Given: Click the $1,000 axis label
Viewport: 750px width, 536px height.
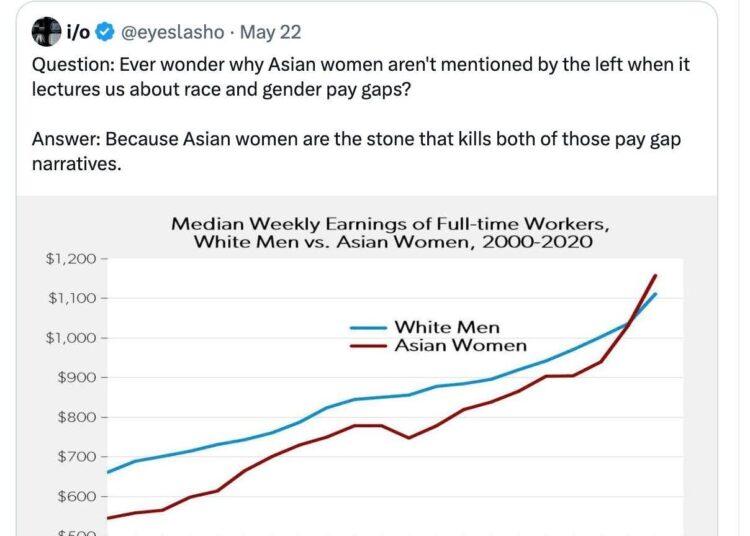Looking at the screenshot, I should tap(71, 338).
